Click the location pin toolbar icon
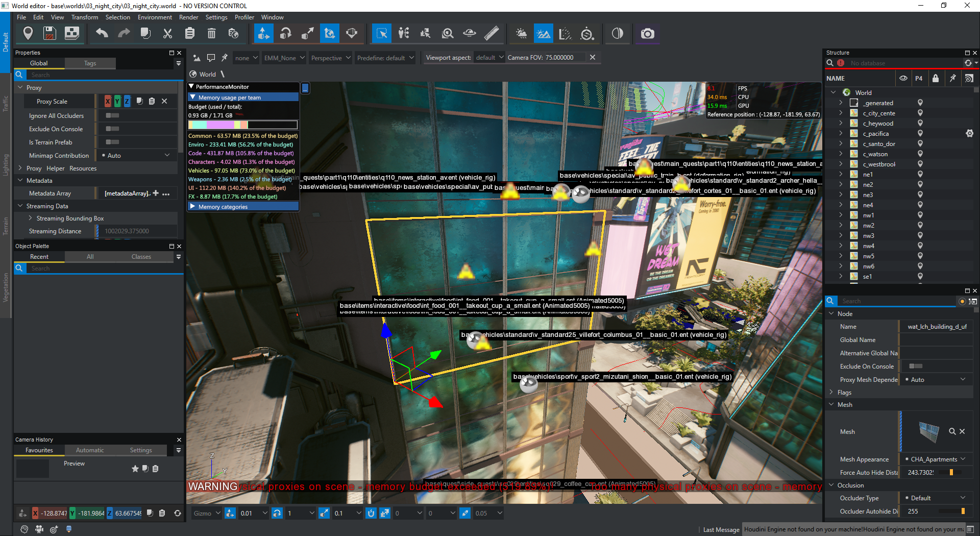The height and width of the screenshot is (536, 980). point(28,34)
